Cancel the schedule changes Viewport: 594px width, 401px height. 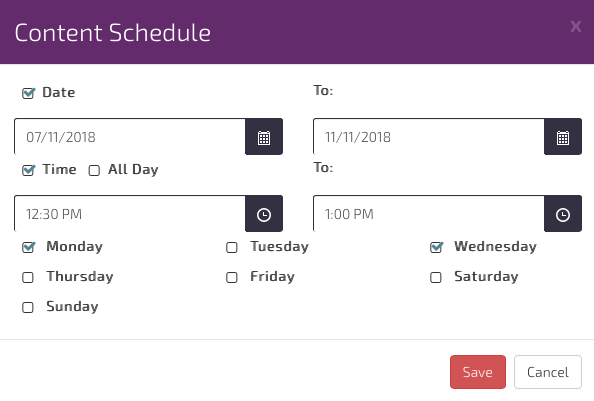click(x=547, y=372)
